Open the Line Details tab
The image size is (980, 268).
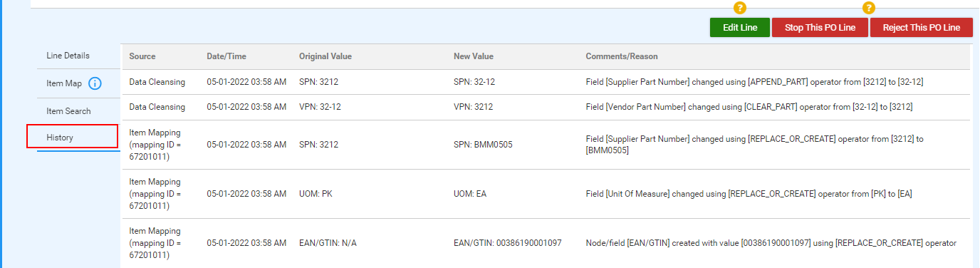pyautogui.click(x=68, y=56)
